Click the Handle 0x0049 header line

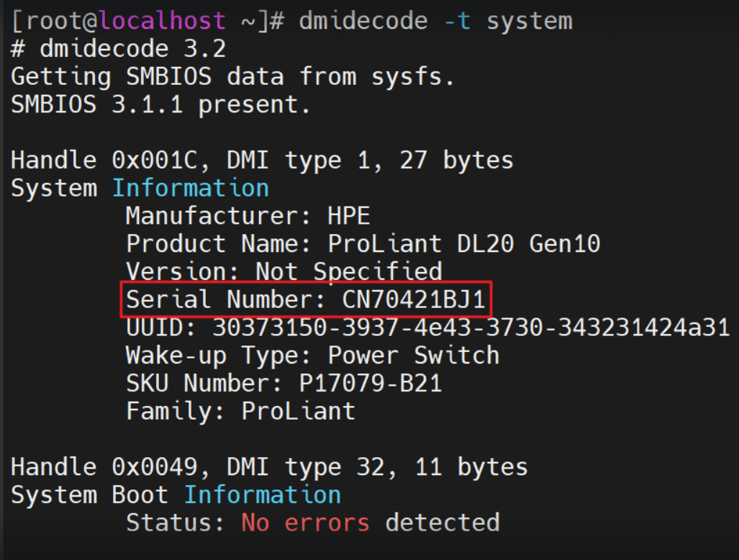click(269, 467)
